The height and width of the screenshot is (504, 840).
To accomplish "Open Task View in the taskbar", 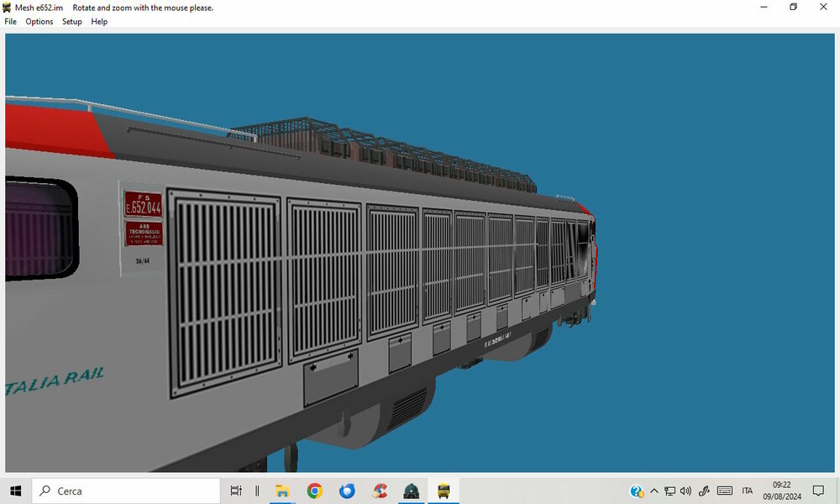I will coord(236,491).
